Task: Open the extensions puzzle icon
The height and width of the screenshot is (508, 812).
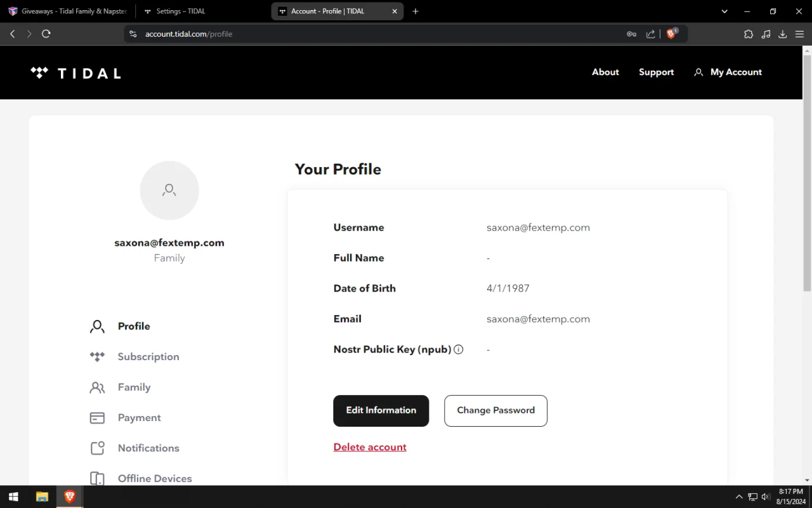Action: 749,34
